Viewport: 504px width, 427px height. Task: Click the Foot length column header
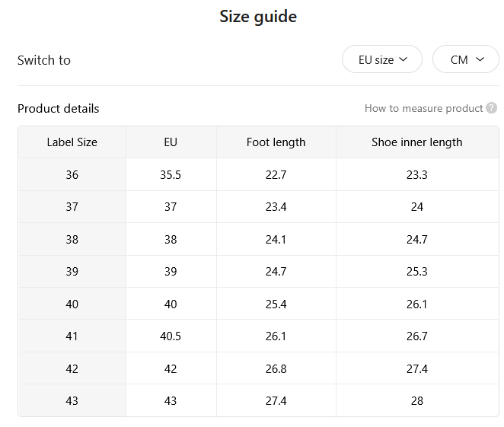pos(276,142)
